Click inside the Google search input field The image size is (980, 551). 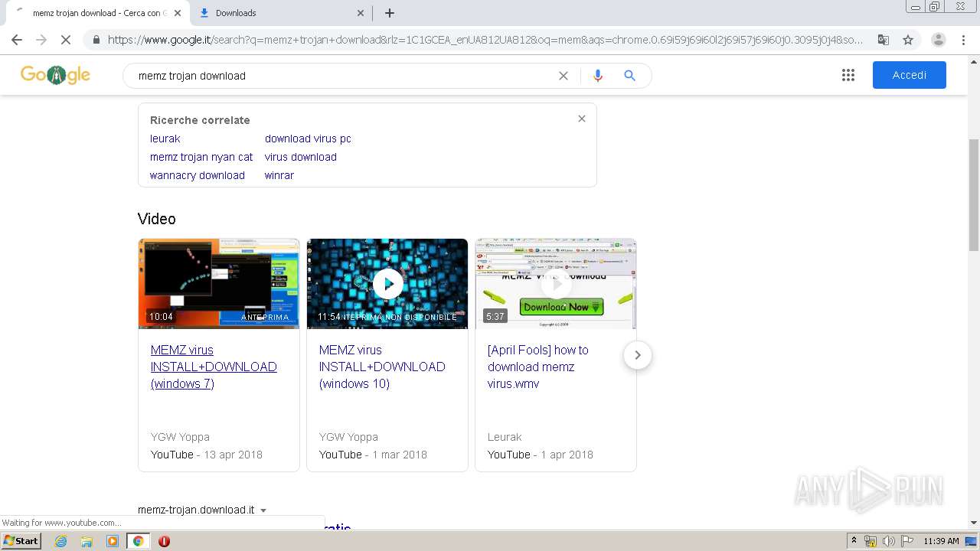click(x=345, y=76)
